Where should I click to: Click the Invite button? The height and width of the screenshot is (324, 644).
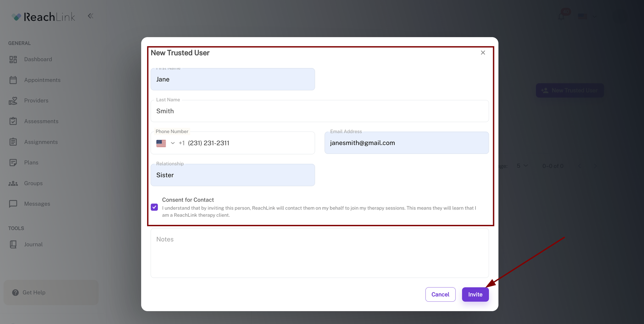[x=475, y=294]
